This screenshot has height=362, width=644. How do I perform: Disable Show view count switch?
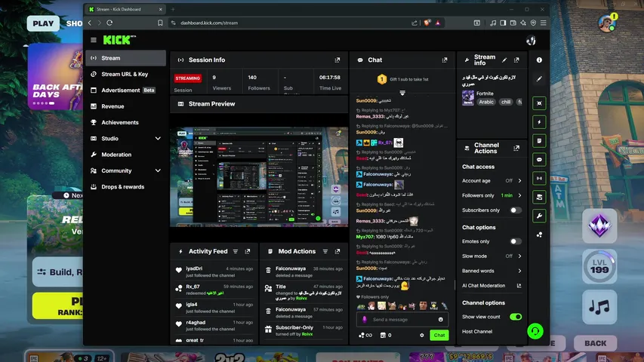click(516, 317)
